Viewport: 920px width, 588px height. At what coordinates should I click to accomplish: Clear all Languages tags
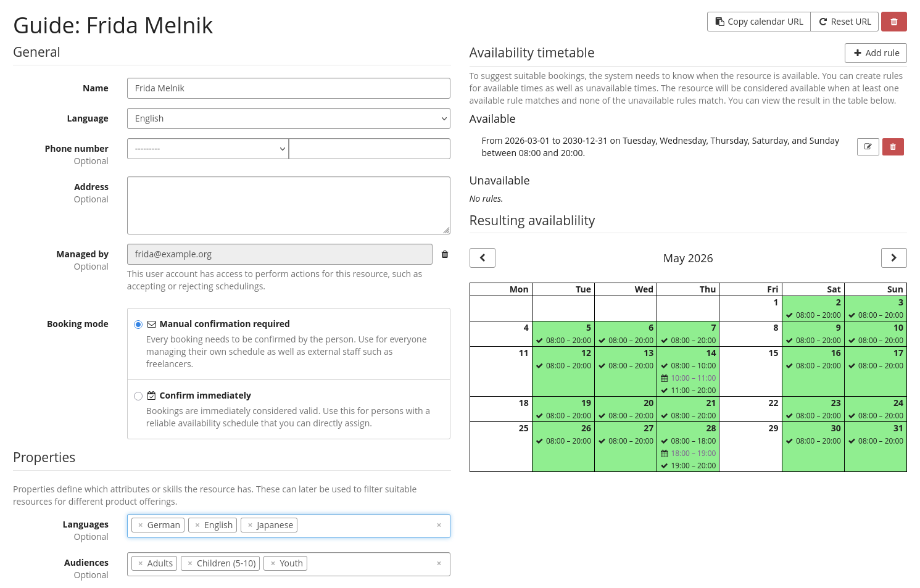(439, 525)
